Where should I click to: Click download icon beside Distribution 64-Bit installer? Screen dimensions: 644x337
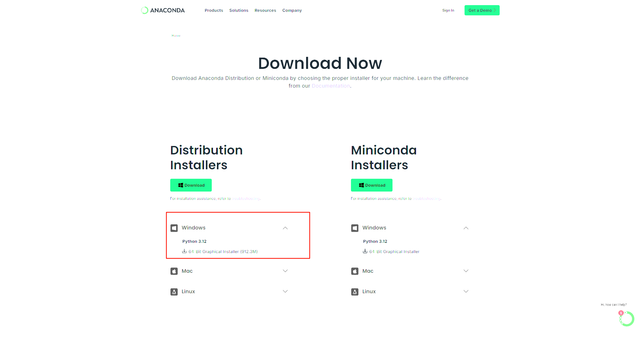(x=184, y=251)
